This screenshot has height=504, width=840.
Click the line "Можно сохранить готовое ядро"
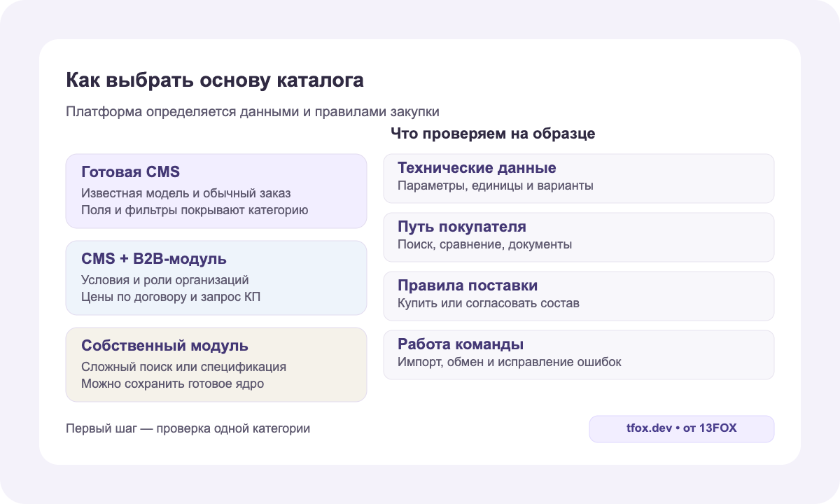point(172,384)
